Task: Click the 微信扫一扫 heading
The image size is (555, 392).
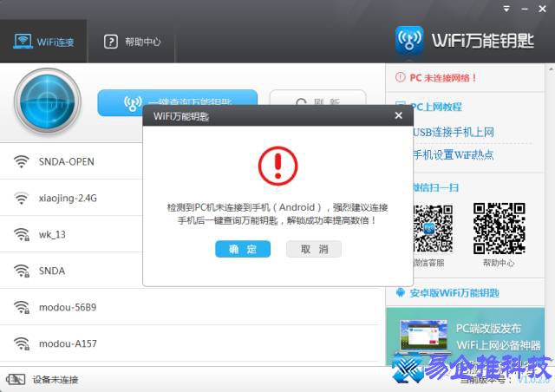Action: tap(435, 187)
